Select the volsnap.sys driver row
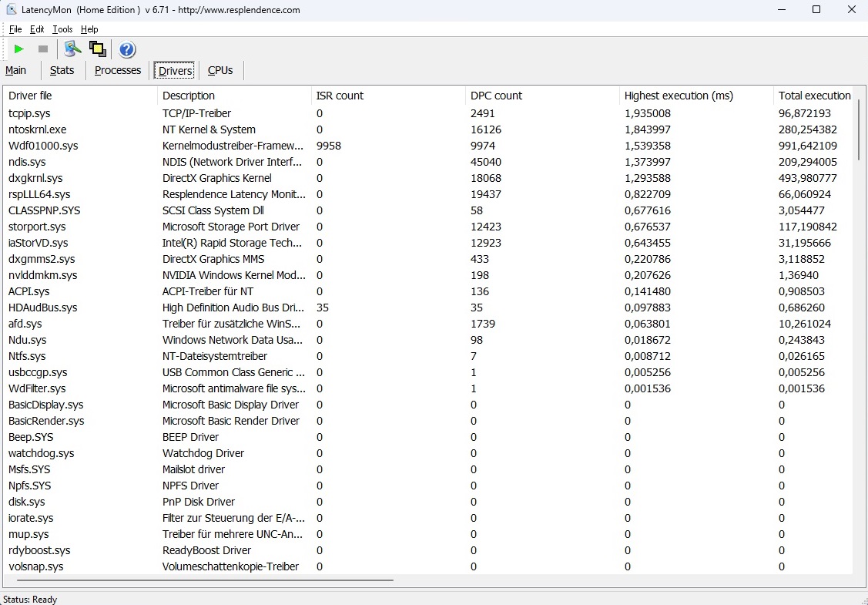Viewport: 868px width, 605px height. (428, 566)
